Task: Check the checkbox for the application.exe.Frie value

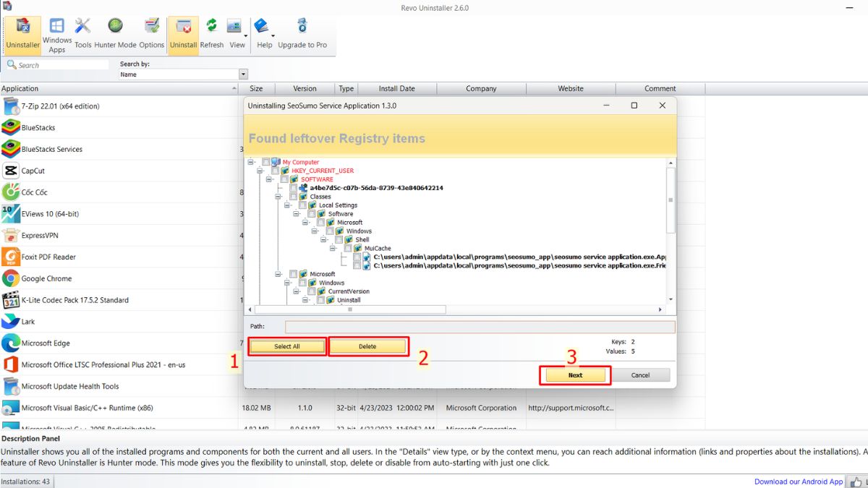Action: pos(357,265)
